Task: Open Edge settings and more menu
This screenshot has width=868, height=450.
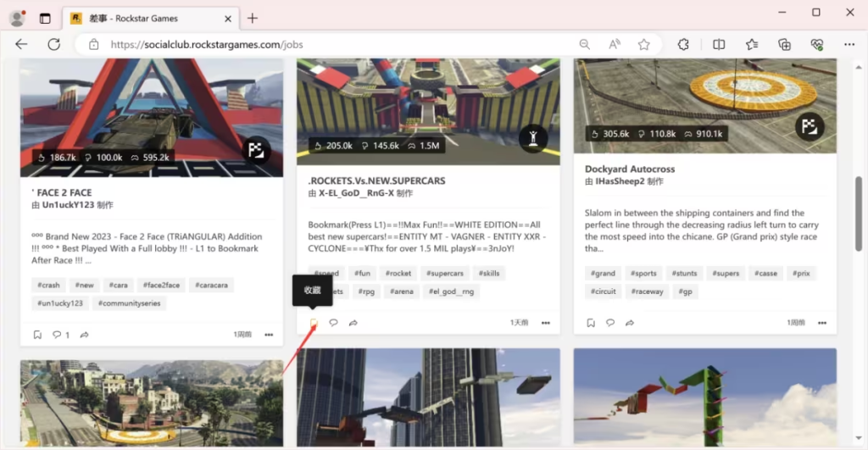Action: pos(849,44)
